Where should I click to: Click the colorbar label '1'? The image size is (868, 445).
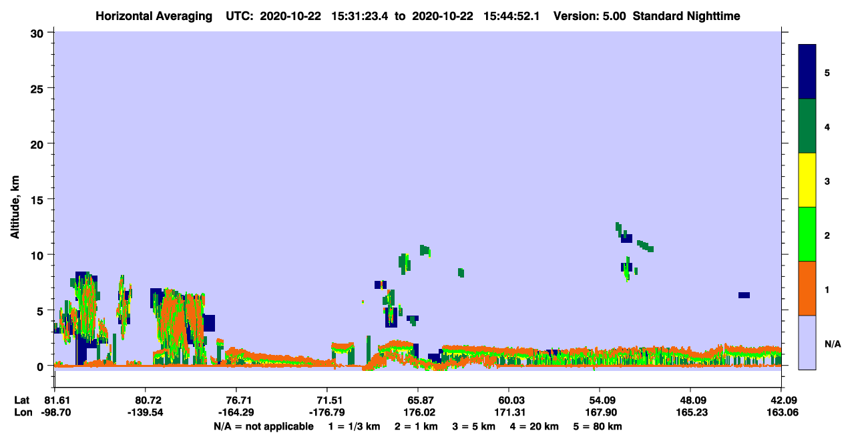pos(827,290)
